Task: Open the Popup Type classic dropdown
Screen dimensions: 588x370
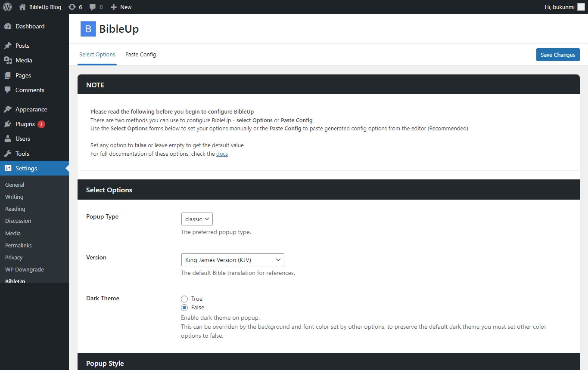Action: (x=197, y=219)
